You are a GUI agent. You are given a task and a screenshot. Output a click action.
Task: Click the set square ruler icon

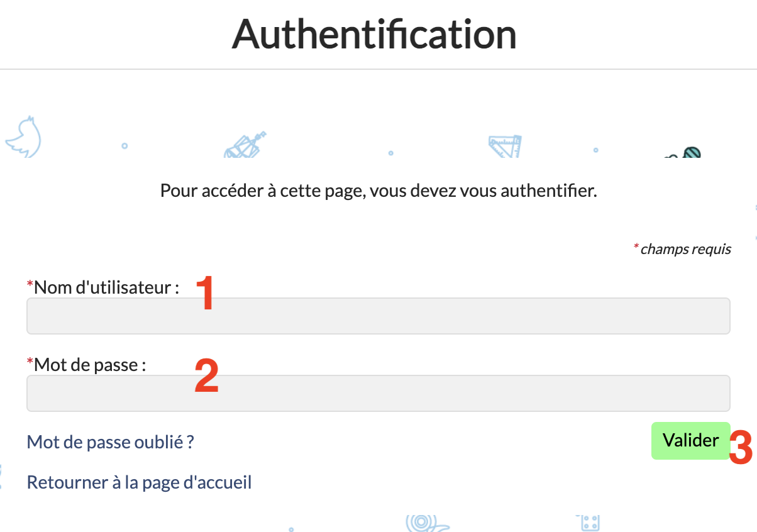pos(506,146)
